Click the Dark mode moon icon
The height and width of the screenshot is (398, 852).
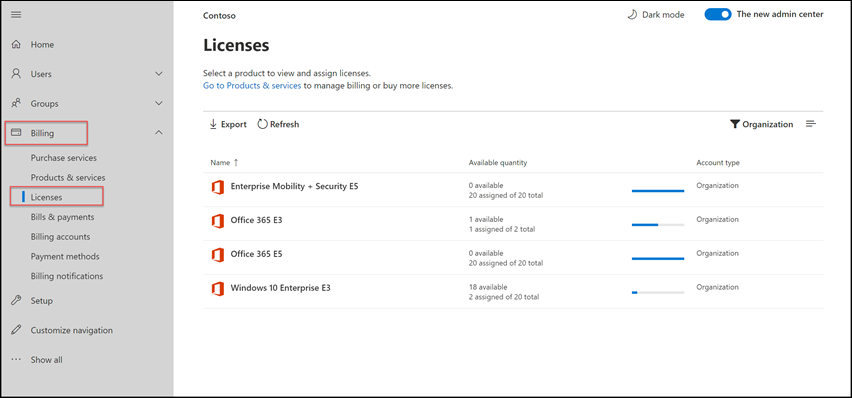(x=632, y=15)
